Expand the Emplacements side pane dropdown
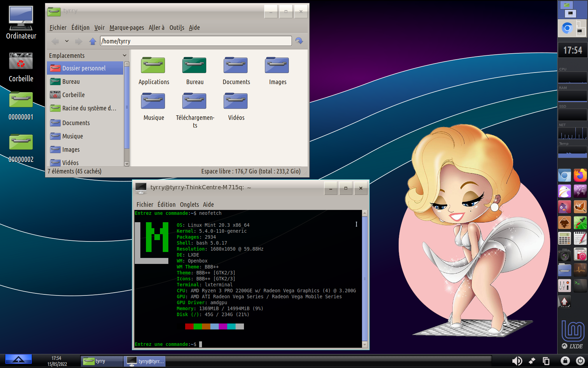This screenshot has width=588, height=368. click(125, 55)
